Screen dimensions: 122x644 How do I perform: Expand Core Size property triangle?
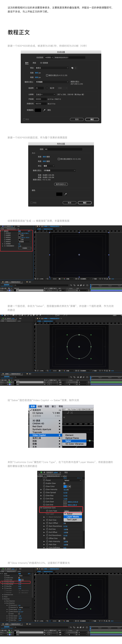41,499
